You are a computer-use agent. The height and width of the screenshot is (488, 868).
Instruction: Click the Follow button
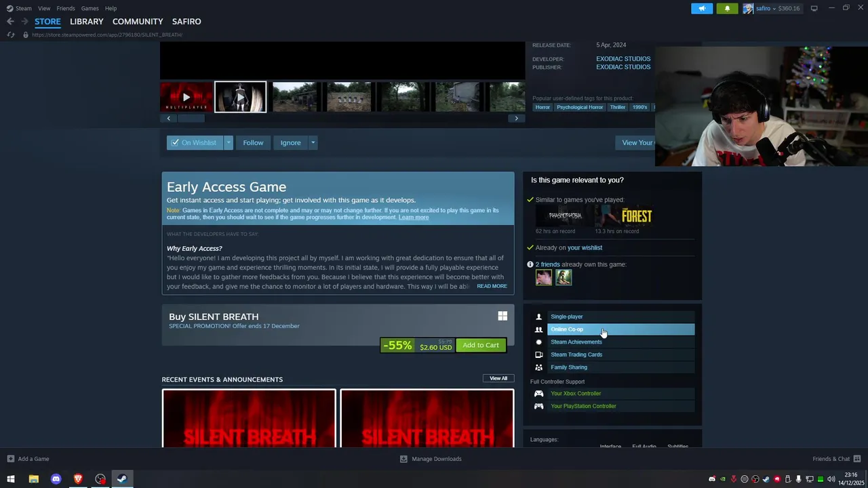[253, 142]
